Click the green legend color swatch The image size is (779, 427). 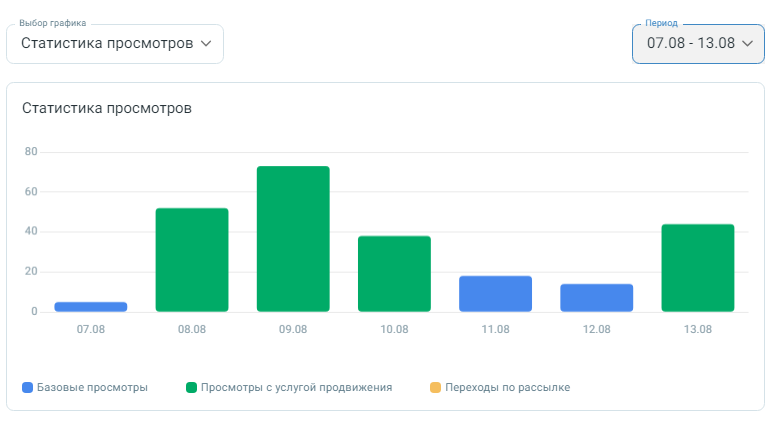pos(191,387)
